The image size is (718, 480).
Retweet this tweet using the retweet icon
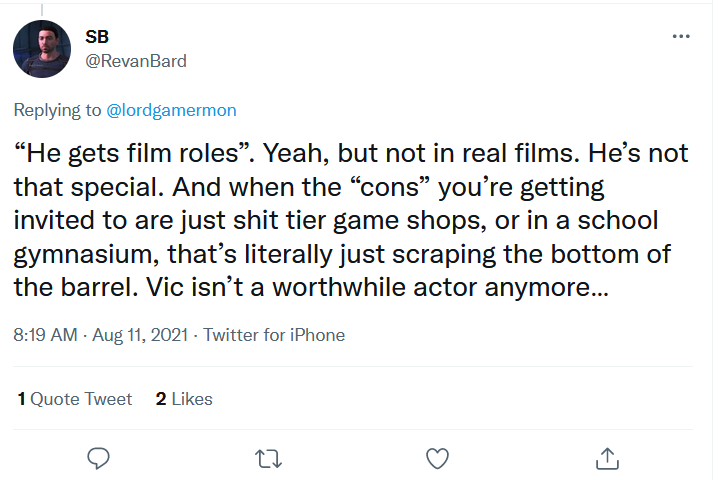[268, 459]
